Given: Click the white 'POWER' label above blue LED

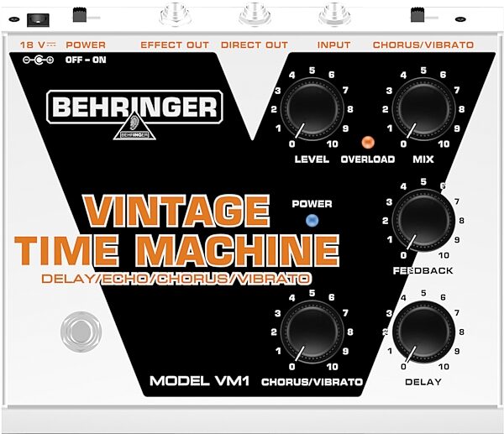Looking at the screenshot, I should tap(312, 204).
